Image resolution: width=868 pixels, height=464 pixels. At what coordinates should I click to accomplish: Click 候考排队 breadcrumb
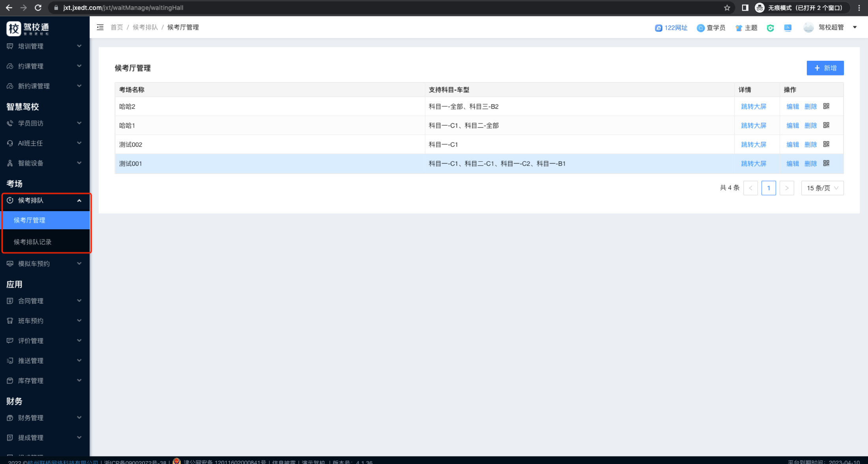[145, 27]
